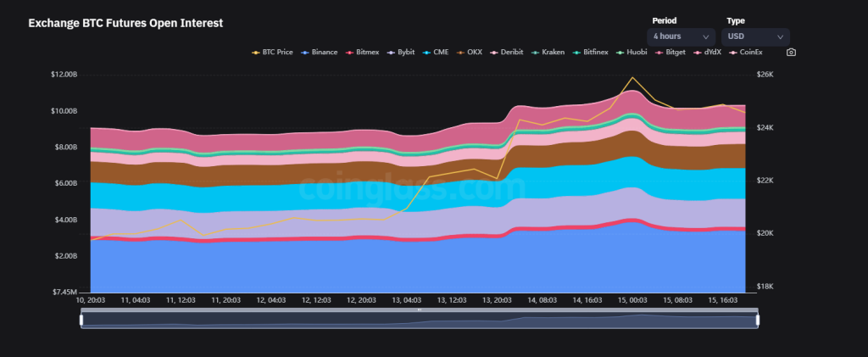Toggle Deribit legend series
Viewport: 868px width, 357px height.
coord(507,52)
